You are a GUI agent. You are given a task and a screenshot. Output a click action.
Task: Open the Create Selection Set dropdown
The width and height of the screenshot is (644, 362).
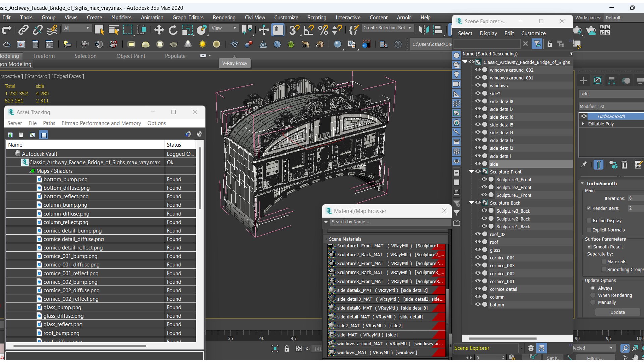click(x=387, y=28)
